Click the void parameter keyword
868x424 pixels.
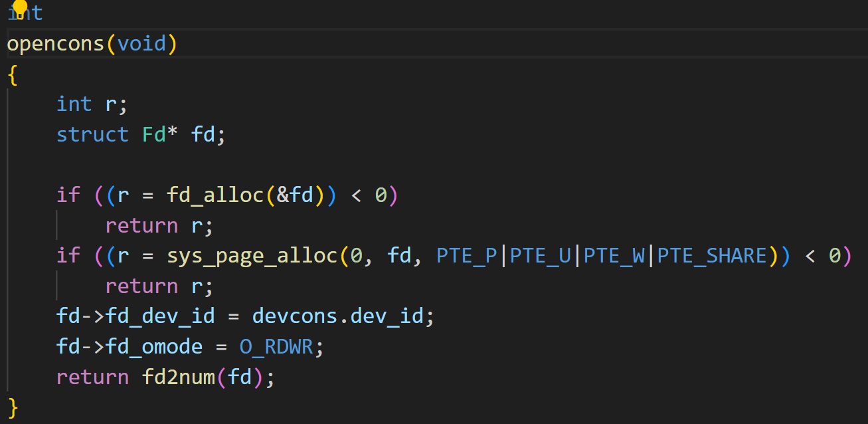click(141, 44)
